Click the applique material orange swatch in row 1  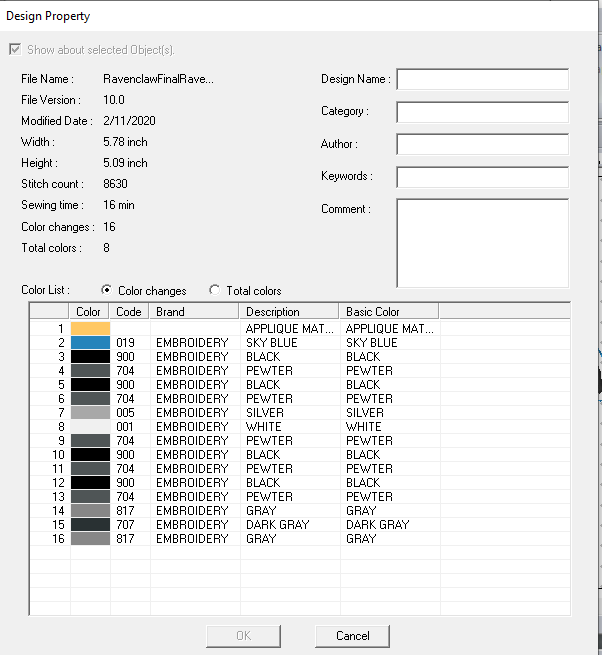click(x=90, y=328)
